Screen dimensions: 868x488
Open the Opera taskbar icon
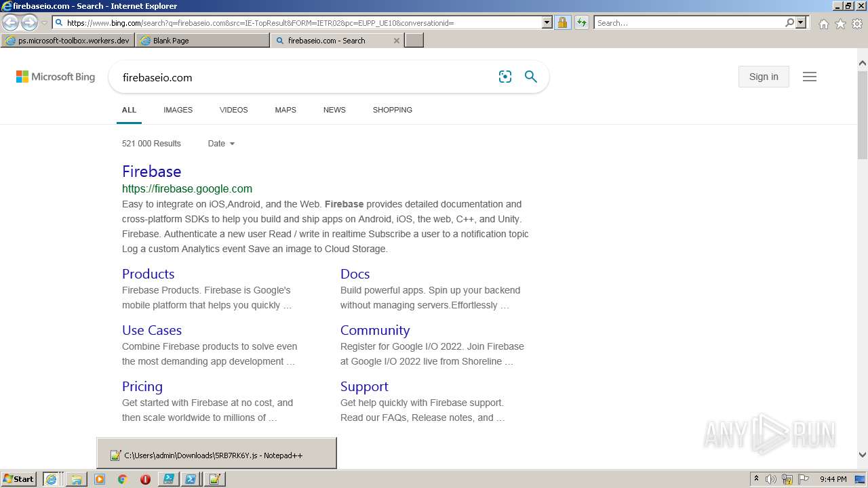point(145,479)
